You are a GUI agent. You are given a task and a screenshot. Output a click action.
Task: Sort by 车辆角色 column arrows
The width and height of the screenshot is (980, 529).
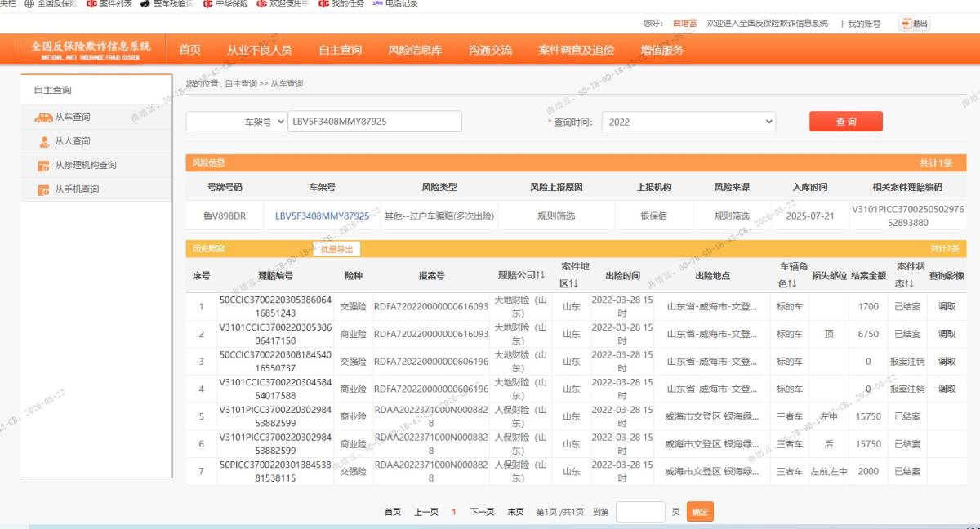point(792,284)
